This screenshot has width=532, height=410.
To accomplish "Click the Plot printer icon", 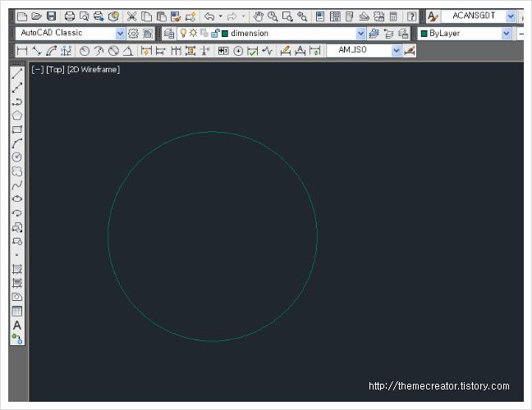I will [x=70, y=16].
